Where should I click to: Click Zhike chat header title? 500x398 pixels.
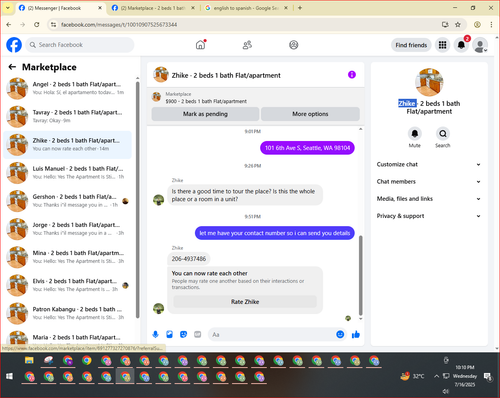(x=226, y=75)
